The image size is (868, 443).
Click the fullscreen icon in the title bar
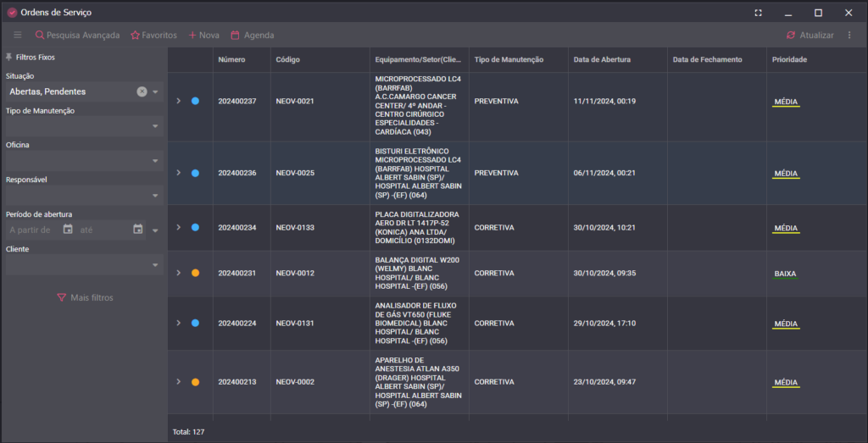tap(758, 13)
